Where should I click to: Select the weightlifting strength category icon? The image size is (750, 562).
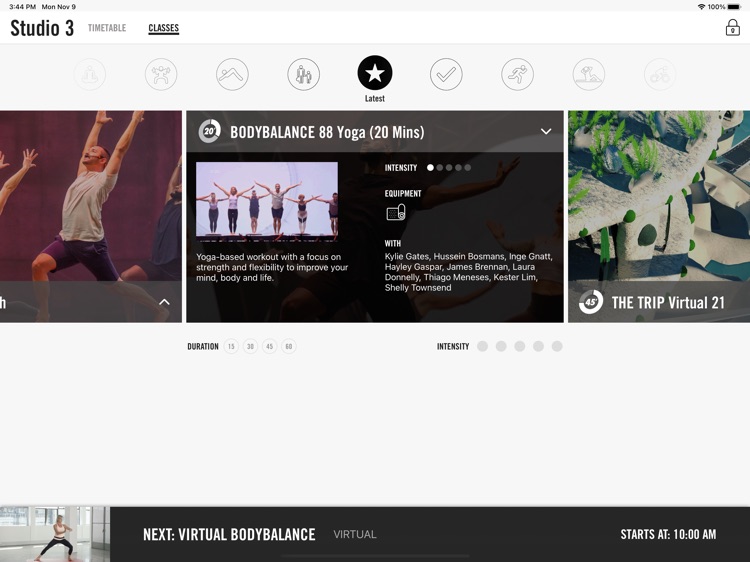[161, 75]
